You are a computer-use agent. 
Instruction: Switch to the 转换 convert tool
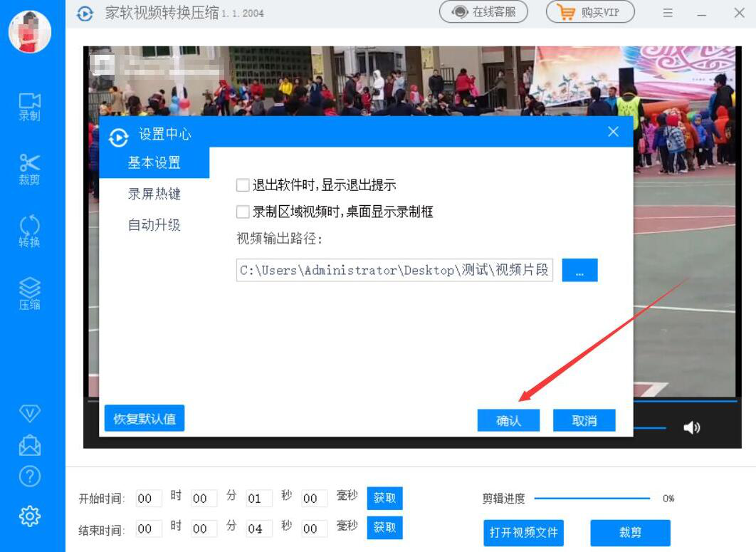click(29, 231)
